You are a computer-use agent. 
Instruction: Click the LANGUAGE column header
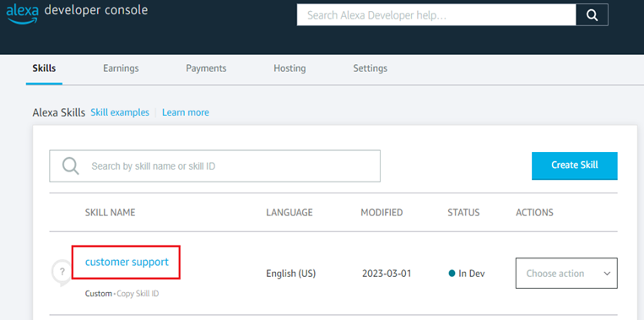point(290,213)
